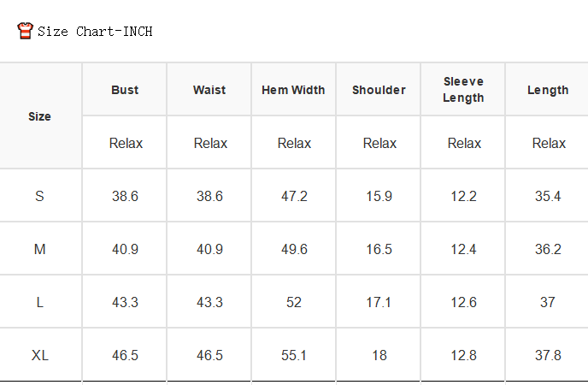588x385 pixels.
Task: Click the Shoulder column header
Action: coord(379,90)
